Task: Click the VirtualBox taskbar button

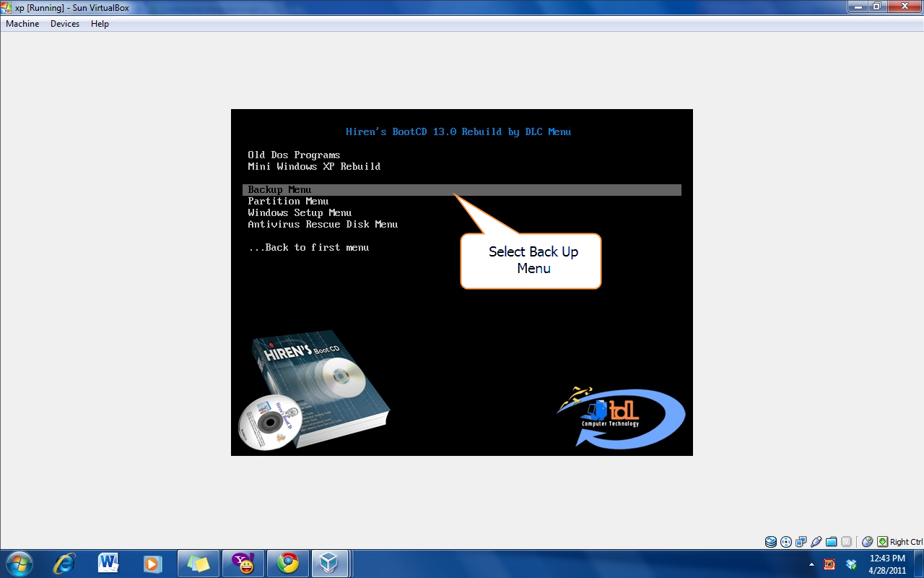Action: [331, 563]
